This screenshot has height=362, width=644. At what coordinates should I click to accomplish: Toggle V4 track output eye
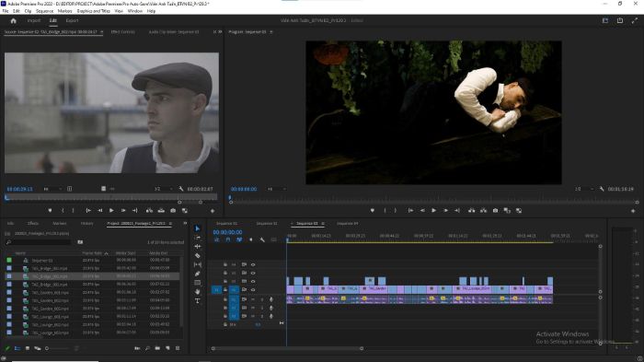point(253,265)
